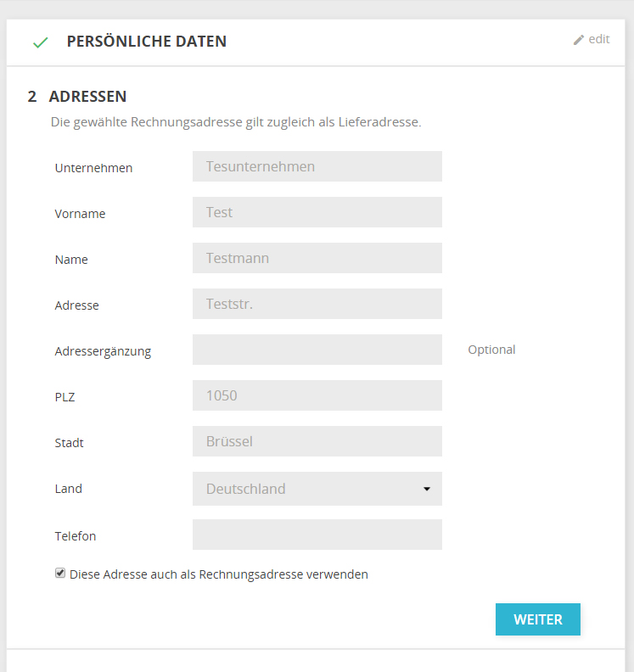Click the Telefon field label
634x672 pixels.
(76, 536)
